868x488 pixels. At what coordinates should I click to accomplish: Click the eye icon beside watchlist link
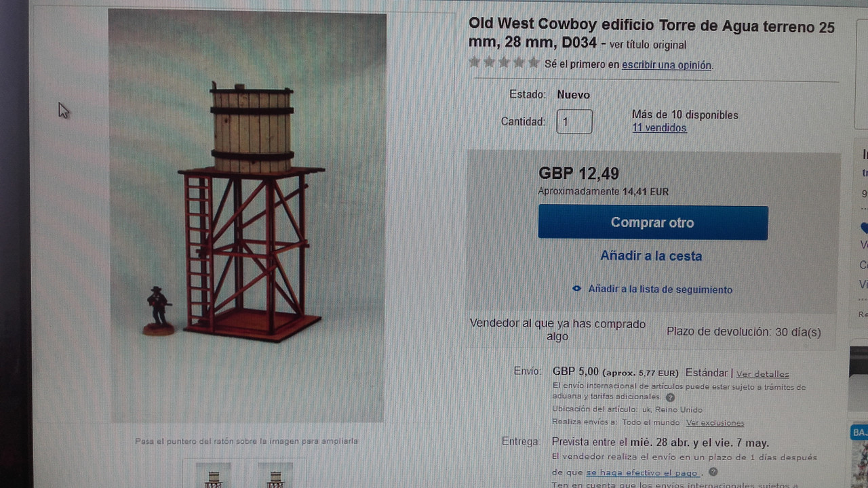click(577, 289)
